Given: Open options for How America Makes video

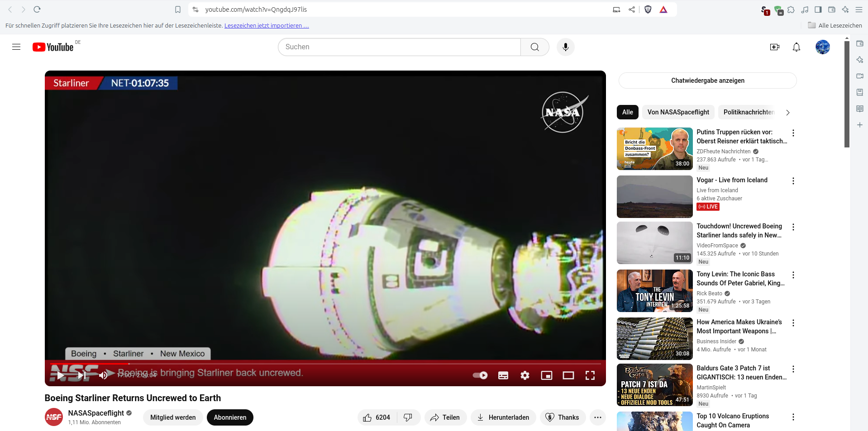Looking at the screenshot, I should point(793,323).
